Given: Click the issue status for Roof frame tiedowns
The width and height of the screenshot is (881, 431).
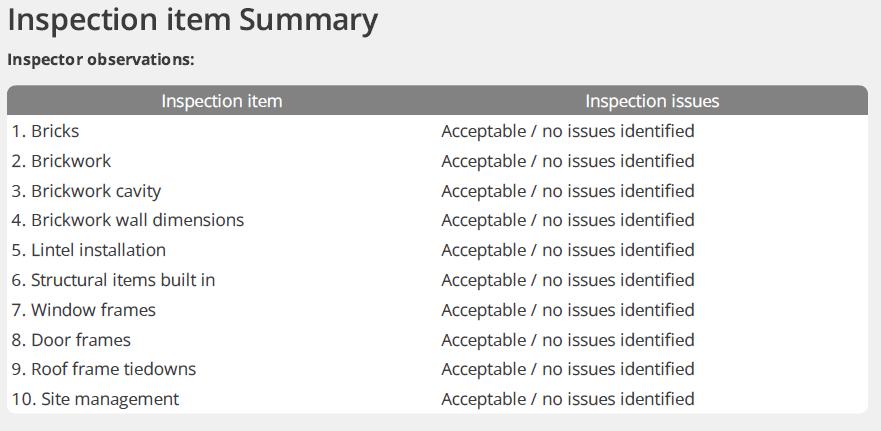Looking at the screenshot, I should pos(568,369).
